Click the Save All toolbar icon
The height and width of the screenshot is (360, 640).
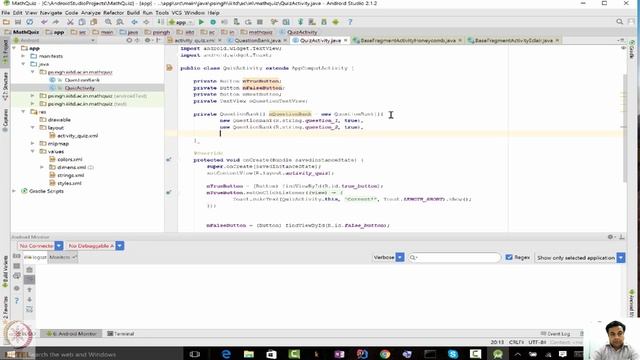tap(18, 22)
